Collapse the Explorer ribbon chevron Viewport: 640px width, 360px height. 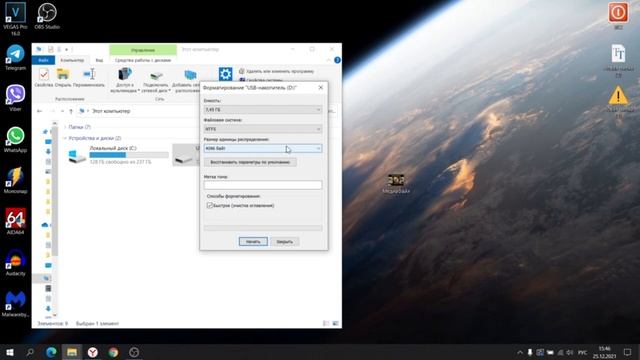(x=329, y=60)
